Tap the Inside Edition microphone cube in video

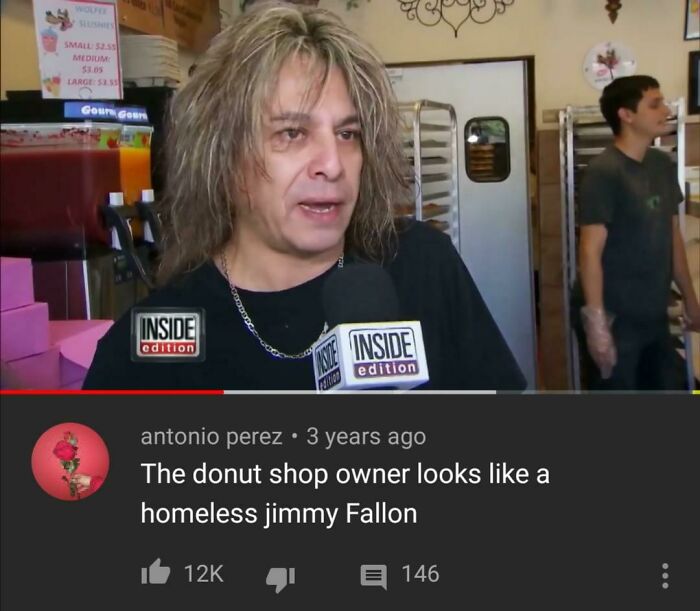pos(371,355)
